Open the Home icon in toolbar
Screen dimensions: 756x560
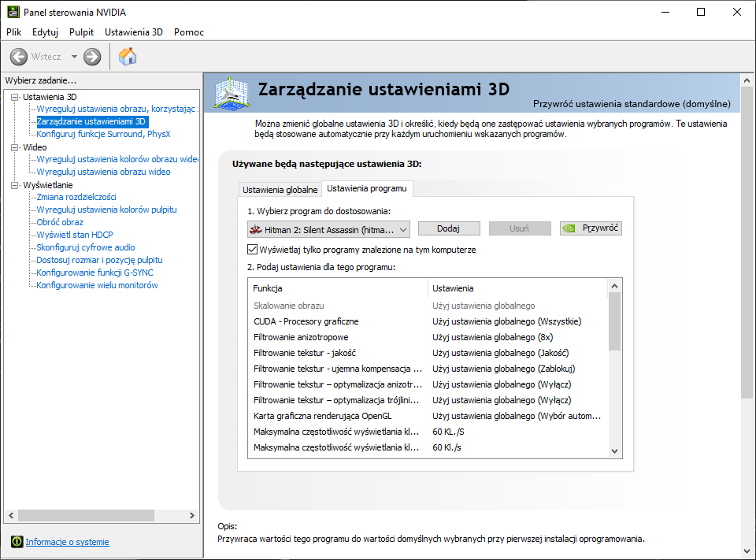click(x=128, y=57)
